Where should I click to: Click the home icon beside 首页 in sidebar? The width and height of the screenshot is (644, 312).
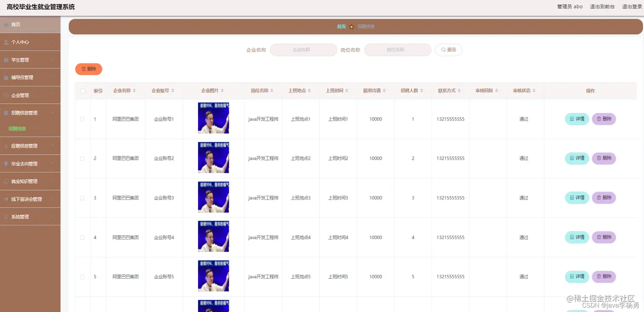[x=6, y=25]
